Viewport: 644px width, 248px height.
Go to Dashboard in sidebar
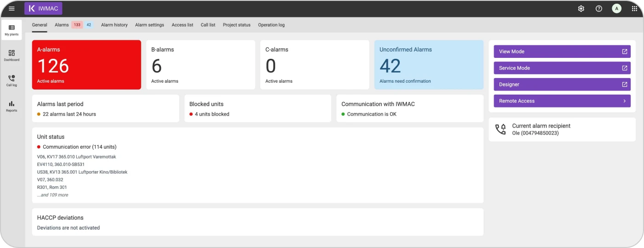[11, 56]
